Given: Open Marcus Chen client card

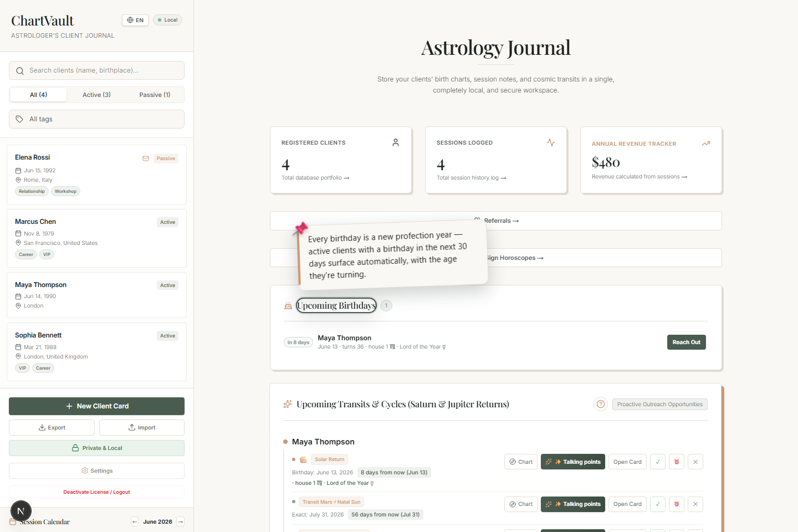Looking at the screenshot, I should [96, 238].
